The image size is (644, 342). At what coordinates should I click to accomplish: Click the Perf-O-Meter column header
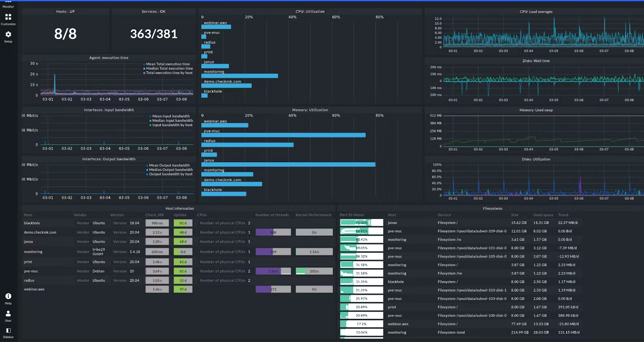click(x=352, y=215)
